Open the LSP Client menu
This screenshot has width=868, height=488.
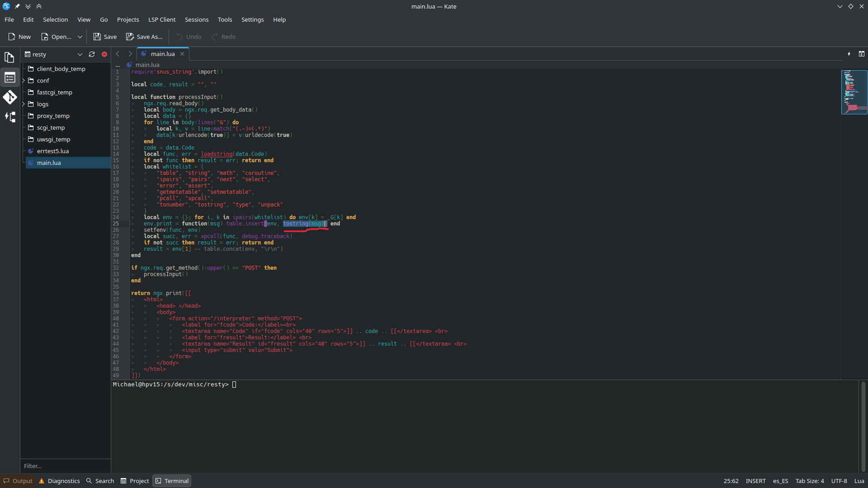(x=162, y=19)
